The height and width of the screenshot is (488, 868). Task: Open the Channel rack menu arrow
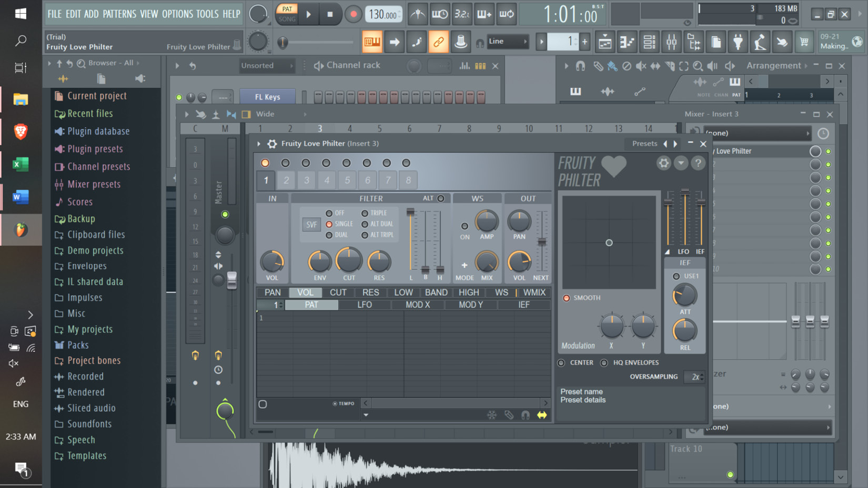177,66
